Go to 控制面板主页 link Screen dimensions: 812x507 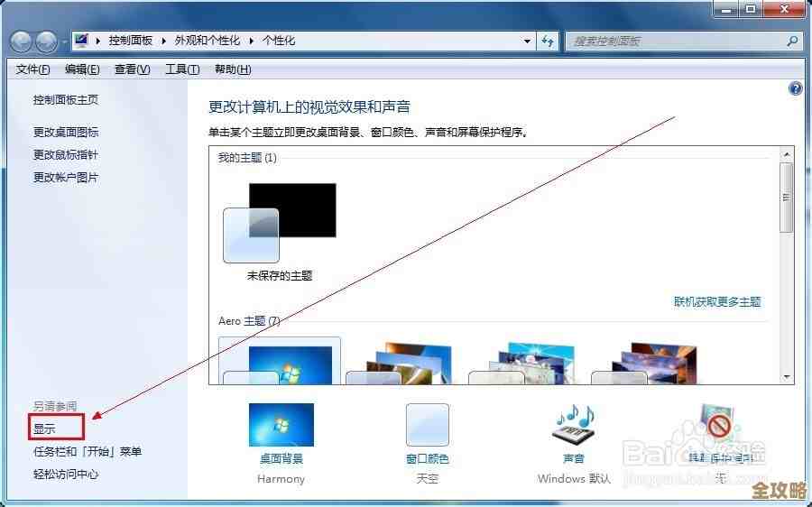point(66,100)
